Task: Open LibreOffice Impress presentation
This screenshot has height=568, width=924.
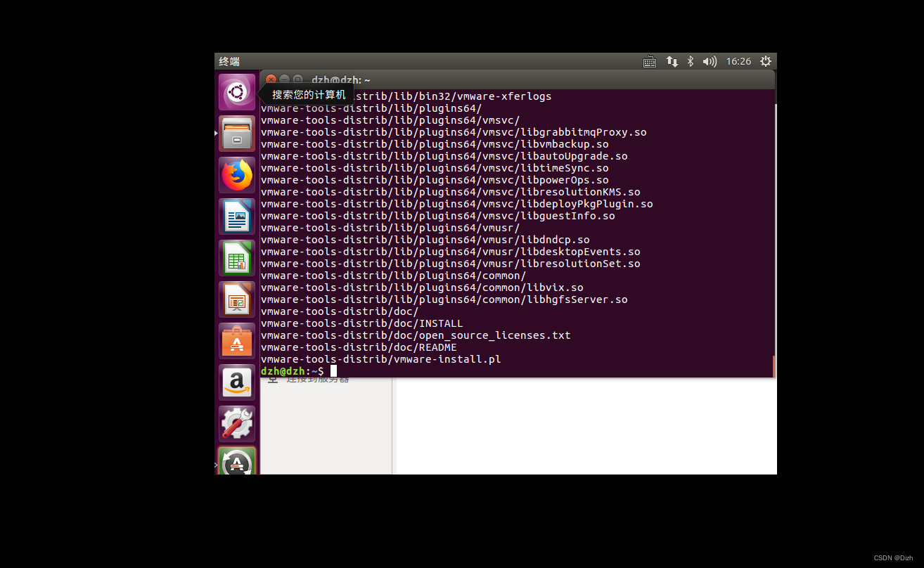Action: [237, 299]
